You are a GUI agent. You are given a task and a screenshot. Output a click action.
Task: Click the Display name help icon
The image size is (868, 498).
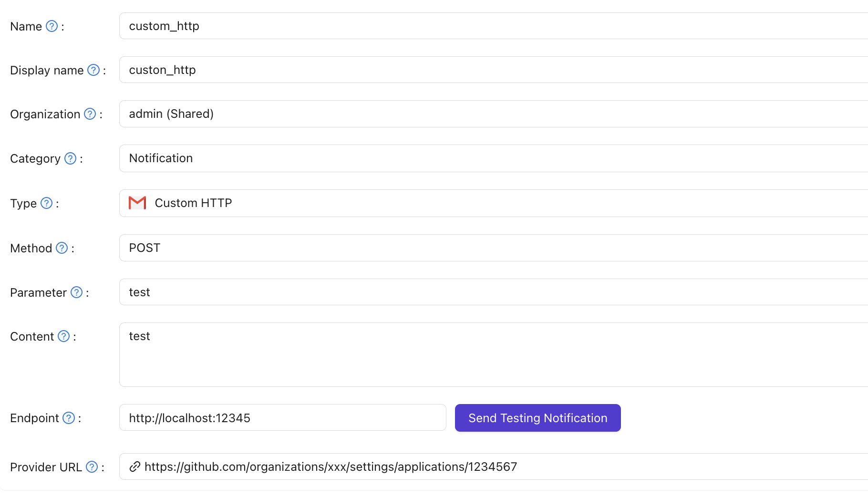[x=93, y=70]
